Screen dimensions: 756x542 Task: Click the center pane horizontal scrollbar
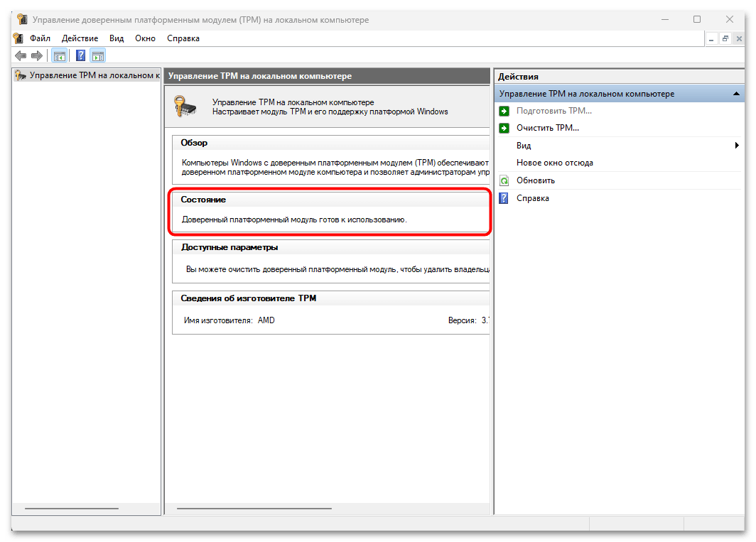[x=254, y=509]
